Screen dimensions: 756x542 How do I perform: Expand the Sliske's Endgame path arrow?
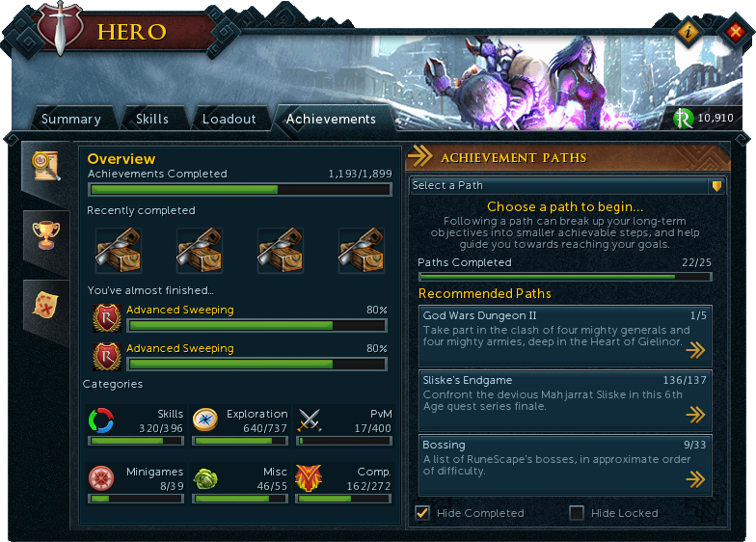695,415
